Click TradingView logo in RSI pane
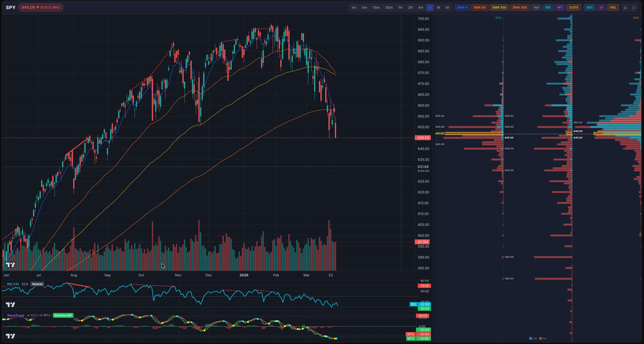 click(x=11, y=305)
